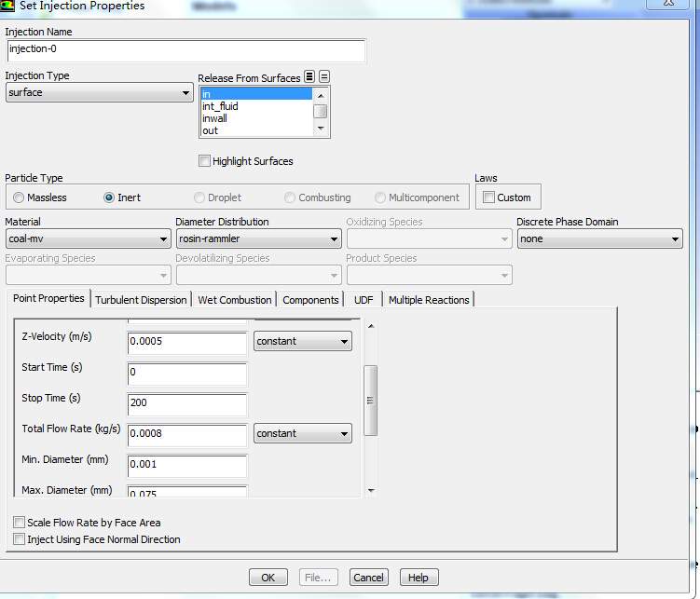This screenshot has width=700, height=599.
Task: Select 'int_fluid' surface in list
Action: tap(256, 106)
